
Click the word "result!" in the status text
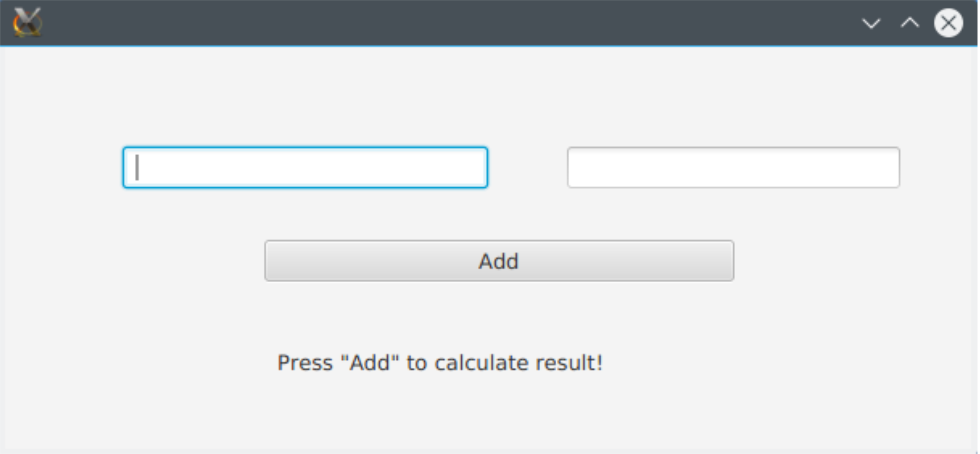click(569, 363)
